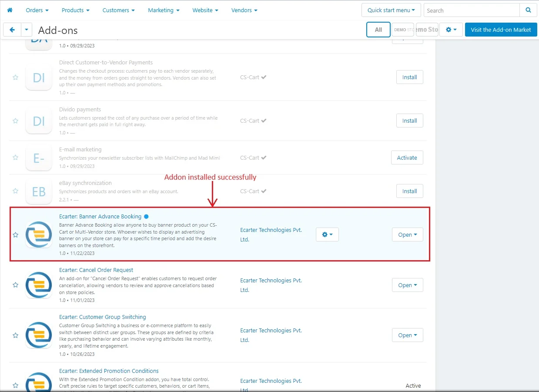Expand the Open dropdown for Banner Advance Booking

[x=408, y=235]
